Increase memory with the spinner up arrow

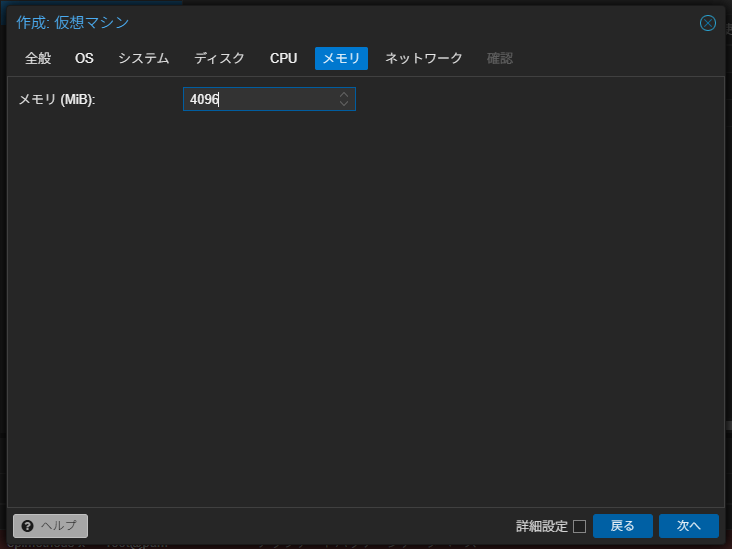[x=344, y=94]
